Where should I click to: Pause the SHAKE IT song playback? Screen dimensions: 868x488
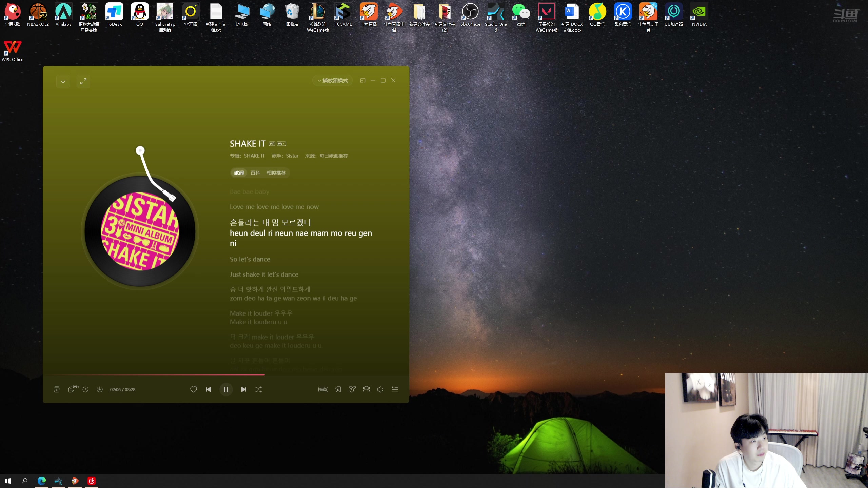(x=226, y=389)
